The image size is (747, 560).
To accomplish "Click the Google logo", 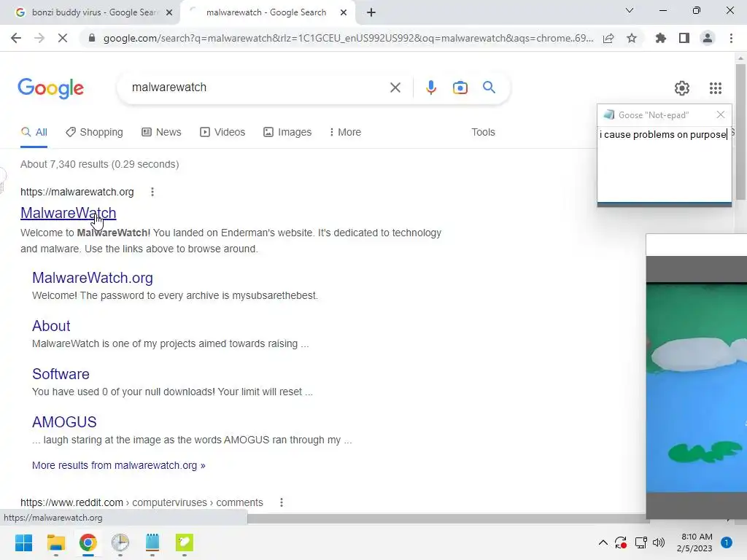I will [50, 88].
